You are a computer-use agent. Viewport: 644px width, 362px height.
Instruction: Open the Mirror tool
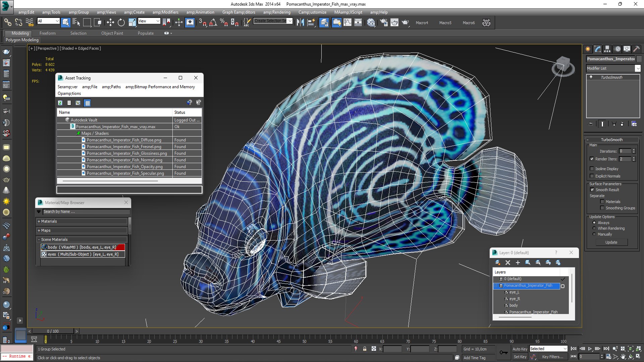tap(300, 22)
